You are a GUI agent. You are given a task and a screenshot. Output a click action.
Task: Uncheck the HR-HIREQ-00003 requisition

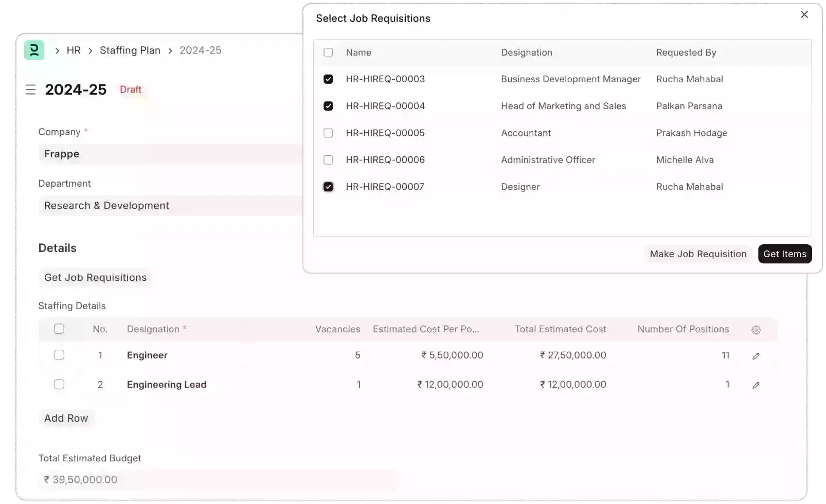tap(328, 79)
